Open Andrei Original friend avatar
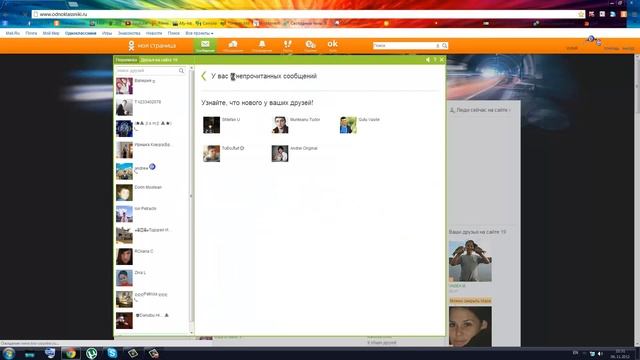This screenshot has width=640, height=360. point(280,153)
